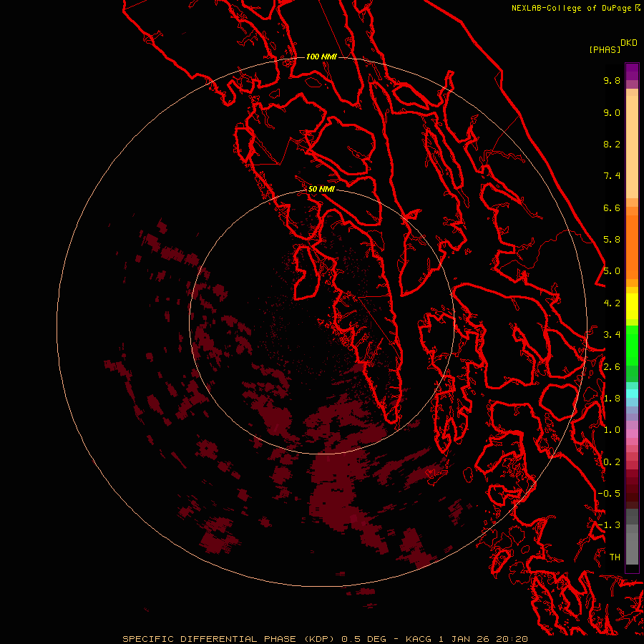
Task: Click the 4.2 value on color scale
Action: [x=612, y=303]
